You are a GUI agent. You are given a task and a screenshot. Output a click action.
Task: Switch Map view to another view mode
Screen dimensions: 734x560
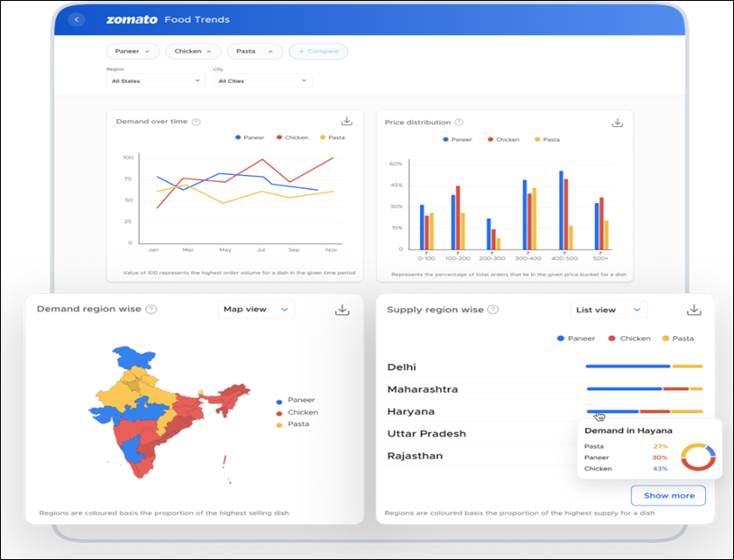[255, 309]
